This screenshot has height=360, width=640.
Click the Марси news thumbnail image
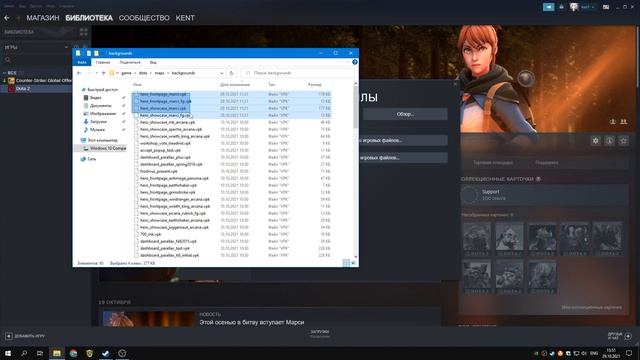149,318
